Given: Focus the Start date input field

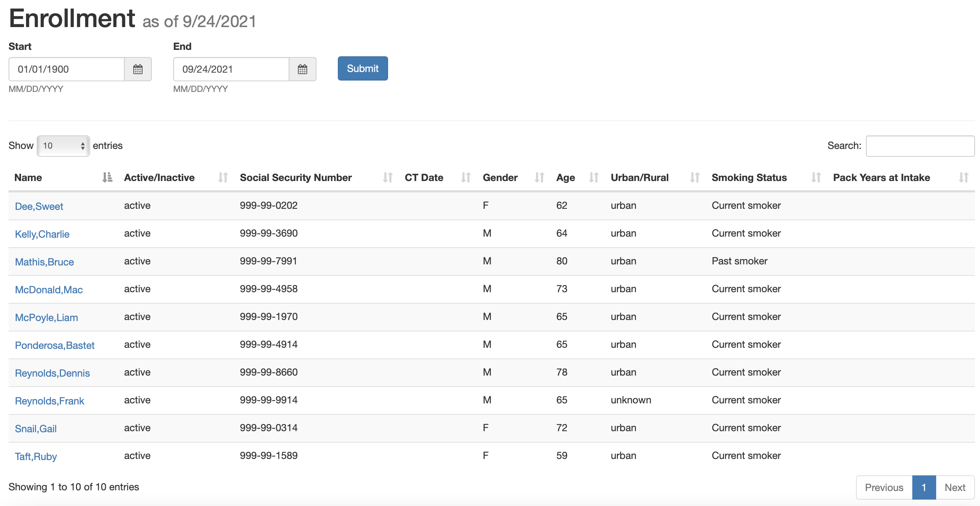Looking at the screenshot, I should pos(67,69).
